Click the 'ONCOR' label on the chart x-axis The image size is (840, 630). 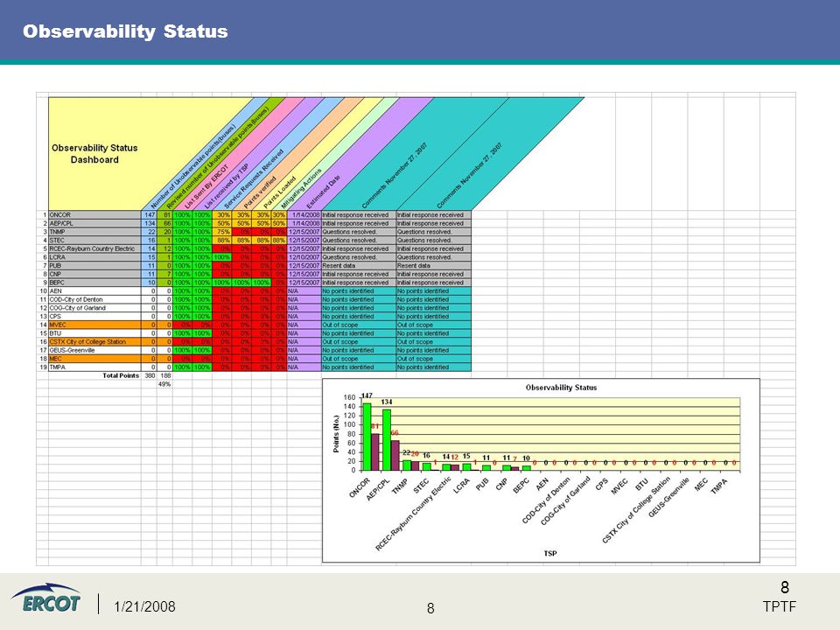click(x=360, y=488)
